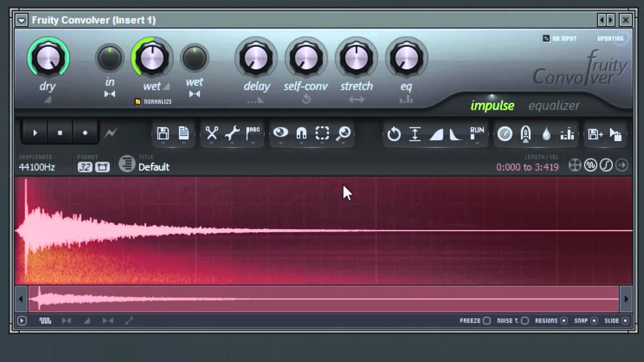644x362 pixels.
Task: Open the wrench tools menu
Action: (x=232, y=133)
